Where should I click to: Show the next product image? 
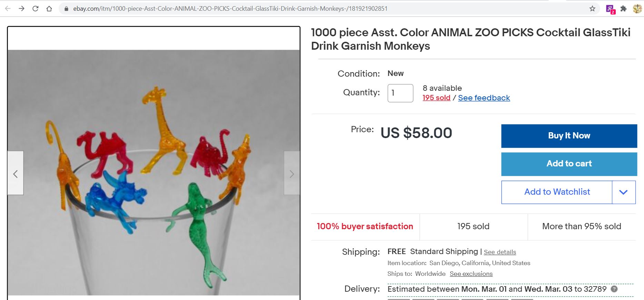(292, 173)
